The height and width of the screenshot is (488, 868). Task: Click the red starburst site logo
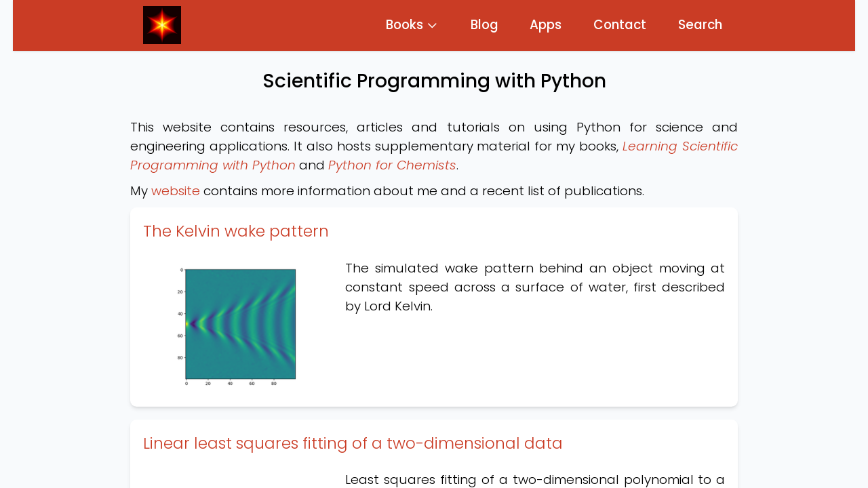[162, 25]
